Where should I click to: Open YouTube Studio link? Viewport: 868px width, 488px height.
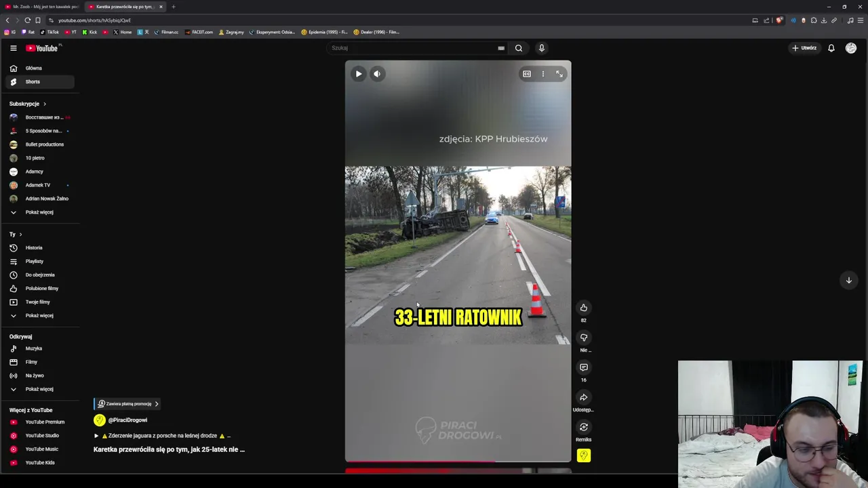pyautogui.click(x=40, y=436)
